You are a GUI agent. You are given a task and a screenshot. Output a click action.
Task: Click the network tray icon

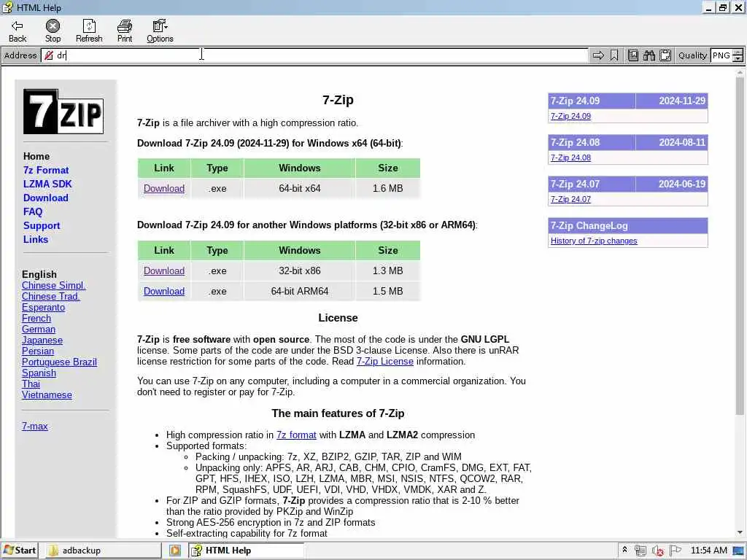(x=640, y=551)
